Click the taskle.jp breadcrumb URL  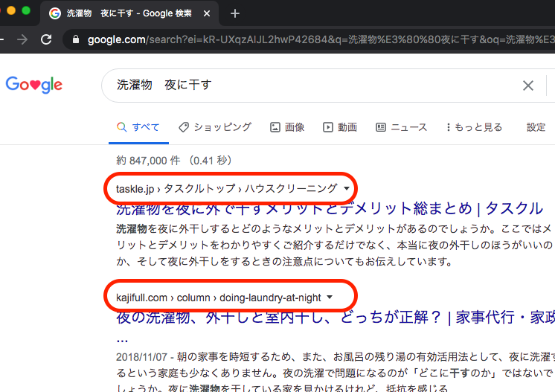tap(226, 189)
